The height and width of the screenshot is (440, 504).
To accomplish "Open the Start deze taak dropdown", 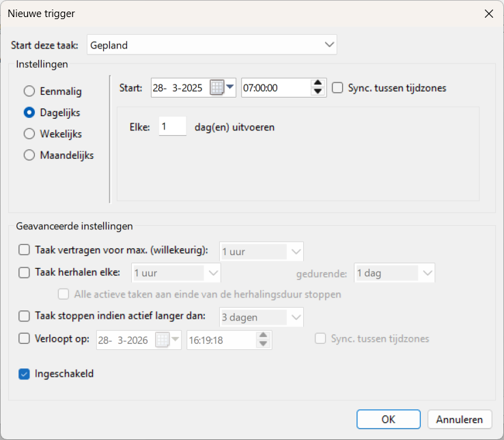I will (212, 46).
